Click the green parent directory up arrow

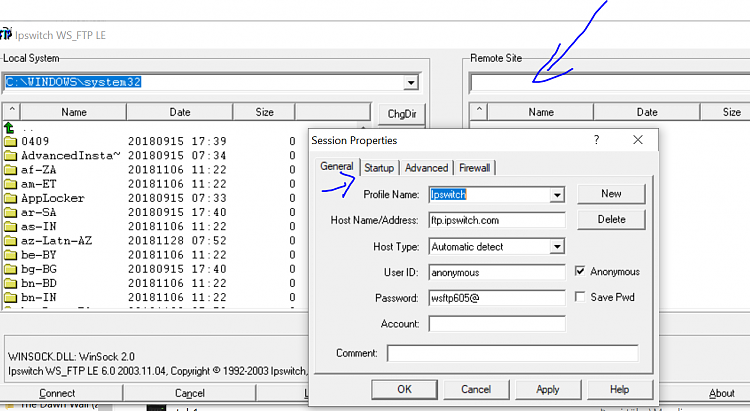(9, 128)
